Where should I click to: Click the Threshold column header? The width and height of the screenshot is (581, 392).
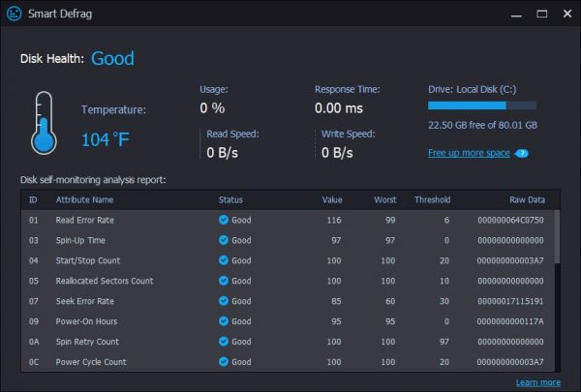point(433,200)
